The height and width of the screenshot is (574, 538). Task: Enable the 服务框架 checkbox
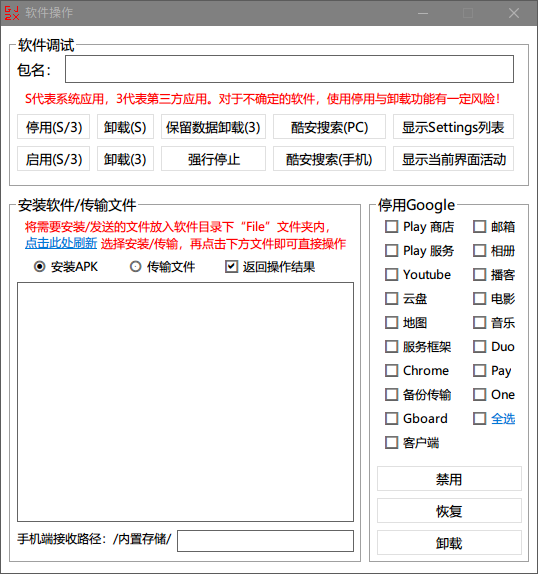pyautogui.click(x=392, y=347)
